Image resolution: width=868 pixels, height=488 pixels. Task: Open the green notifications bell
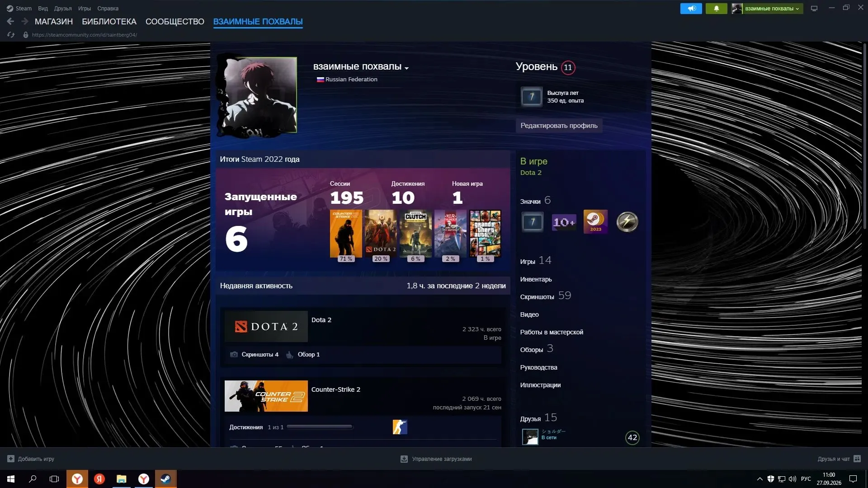tap(716, 8)
